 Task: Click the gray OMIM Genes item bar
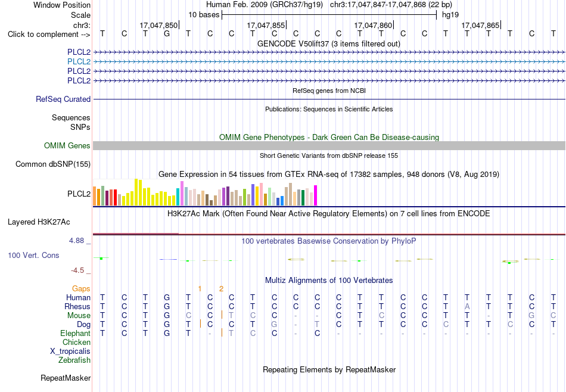click(x=329, y=146)
